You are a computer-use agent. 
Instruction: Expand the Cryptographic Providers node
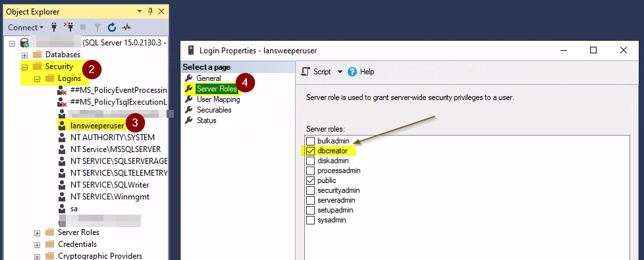[37, 256]
